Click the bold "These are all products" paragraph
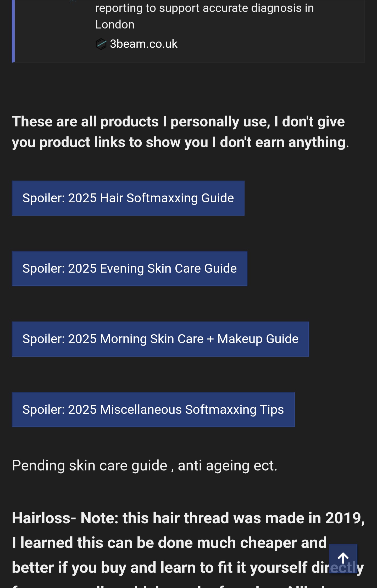The height and width of the screenshot is (588, 377). [x=178, y=122]
